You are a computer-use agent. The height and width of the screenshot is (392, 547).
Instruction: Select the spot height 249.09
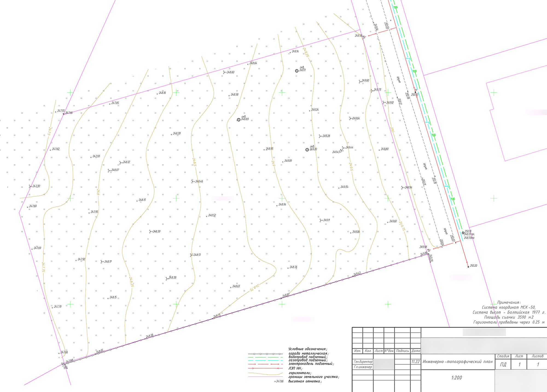tap(288, 161)
